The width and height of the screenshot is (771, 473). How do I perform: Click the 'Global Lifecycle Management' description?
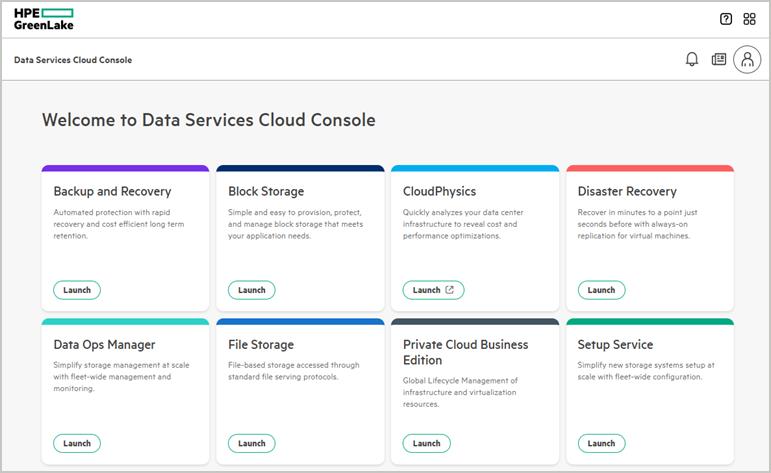[x=460, y=392]
